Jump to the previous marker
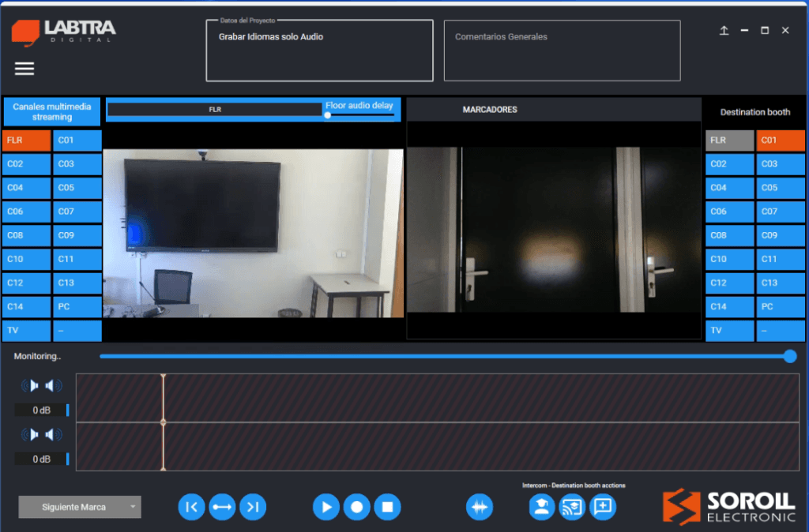This screenshot has width=809, height=532. 191,507
